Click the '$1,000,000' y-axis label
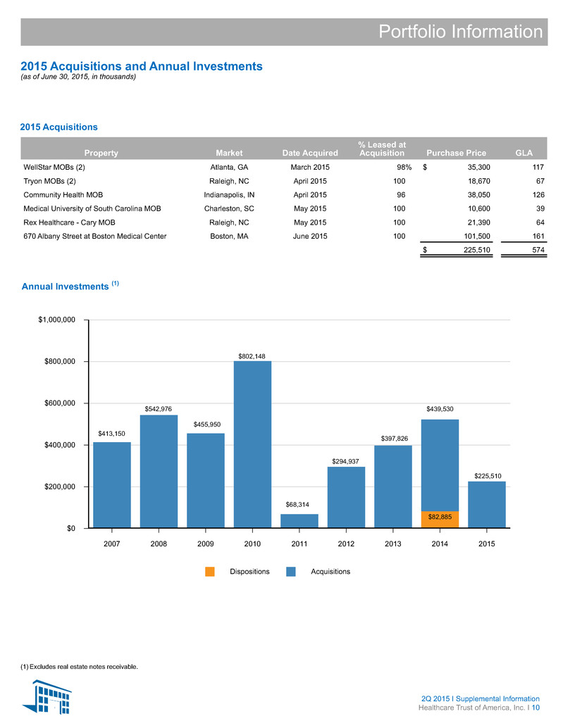 click(56, 320)
